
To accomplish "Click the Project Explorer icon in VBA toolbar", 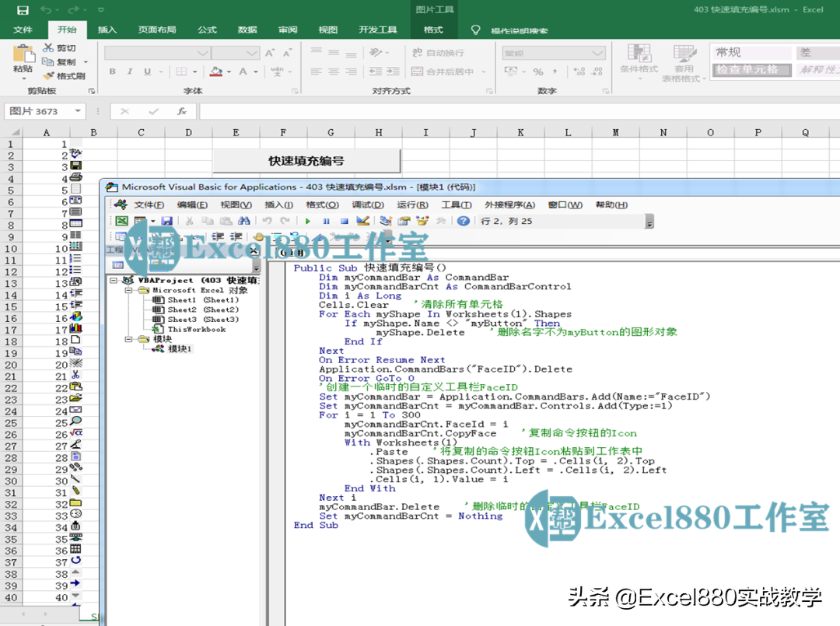I will pos(385,221).
